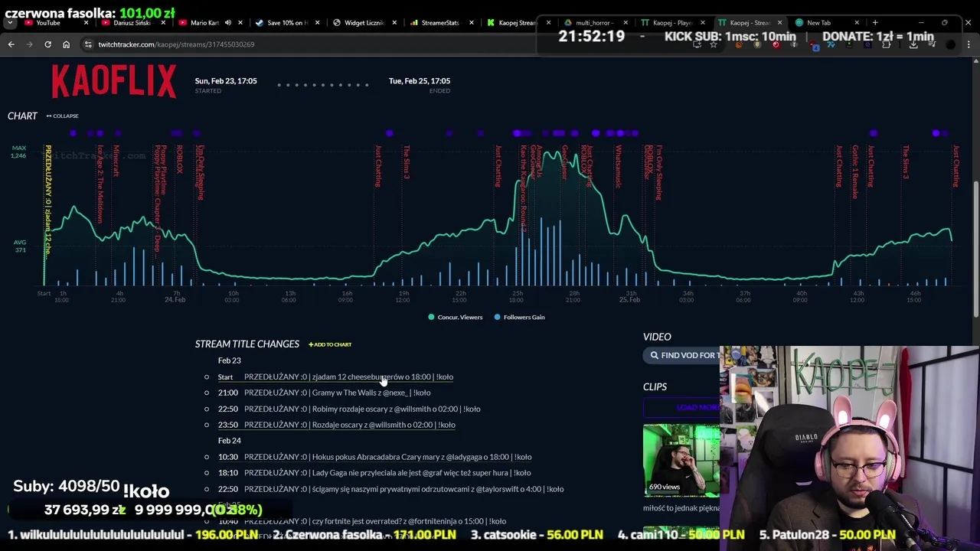Open the Save 10% on tab
The image size is (980, 551).
click(287, 23)
